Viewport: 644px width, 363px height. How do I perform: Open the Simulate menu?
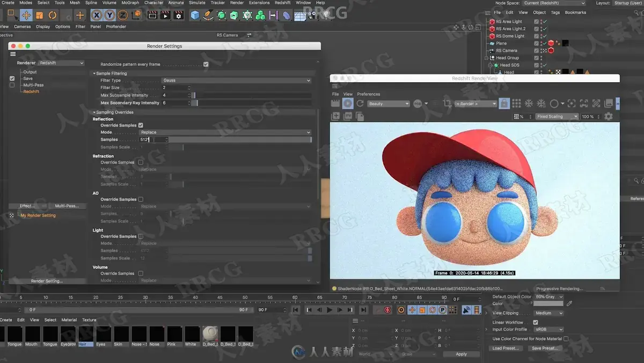click(197, 3)
